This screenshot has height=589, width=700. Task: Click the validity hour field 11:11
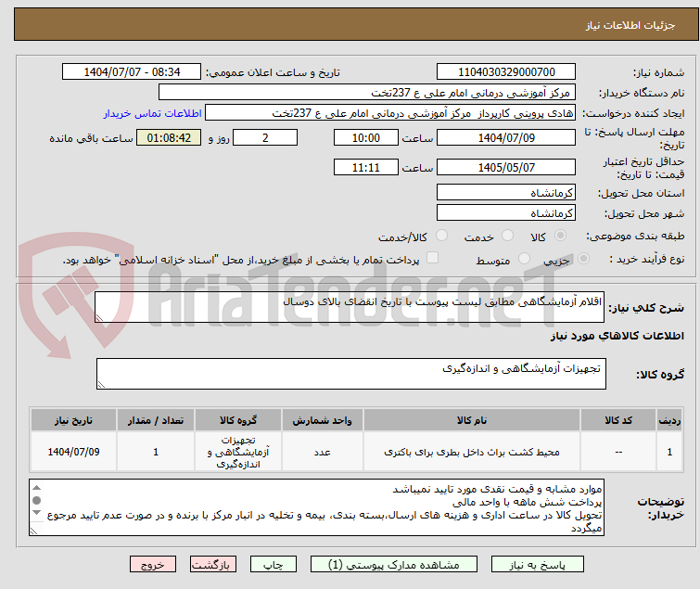point(365,168)
